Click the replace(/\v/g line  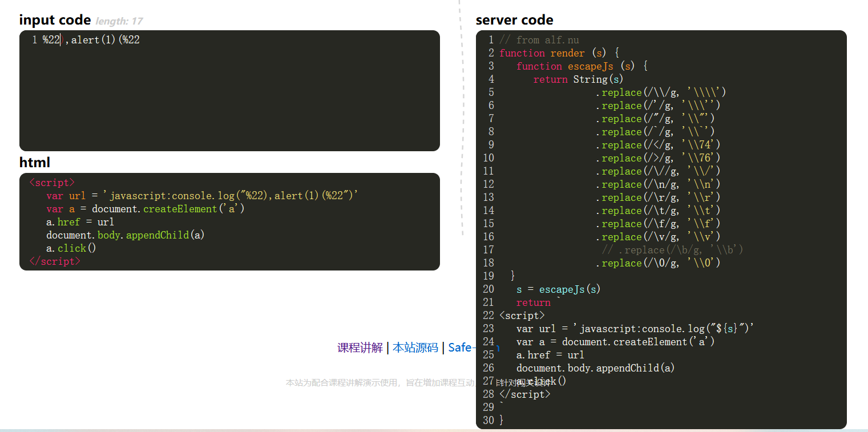(658, 237)
